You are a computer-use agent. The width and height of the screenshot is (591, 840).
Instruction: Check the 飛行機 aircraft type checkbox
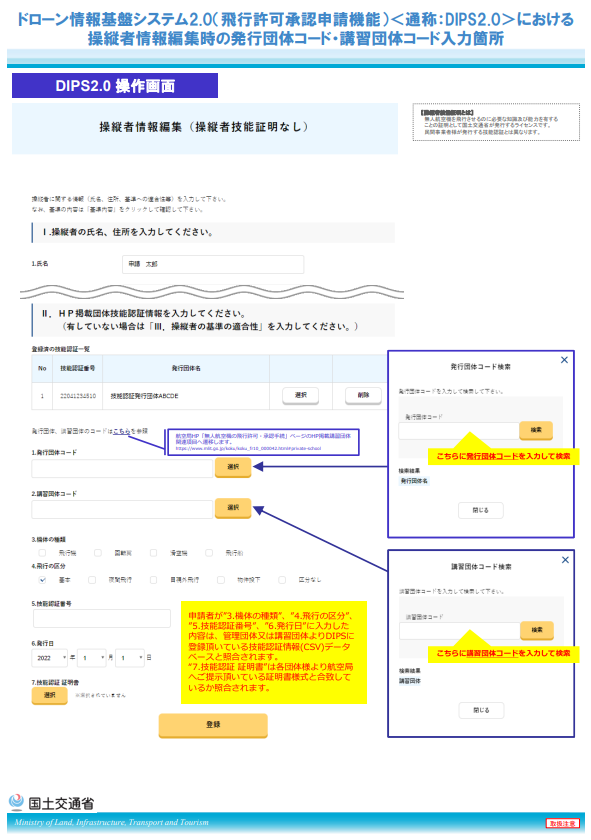pyautogui.click(x=42, y=553)
